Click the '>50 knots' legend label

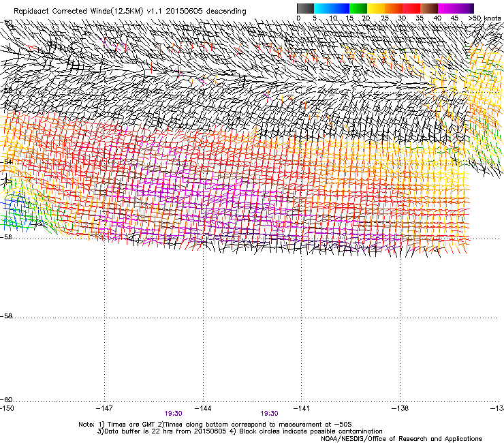tap(484, 18)
